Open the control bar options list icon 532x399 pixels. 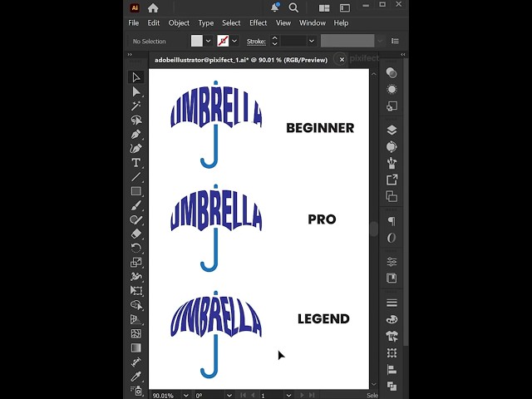pyautogui.click(x=395, y=41)
